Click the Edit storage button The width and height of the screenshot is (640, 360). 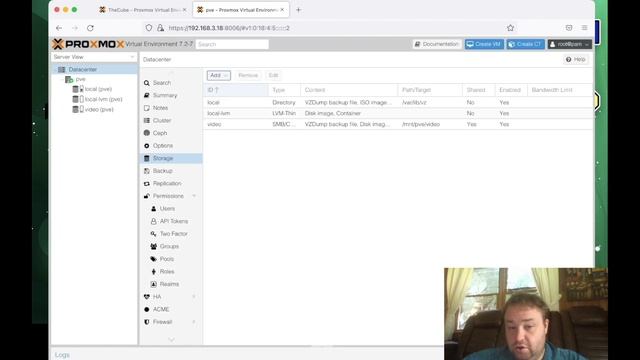[x=273, y=76]
